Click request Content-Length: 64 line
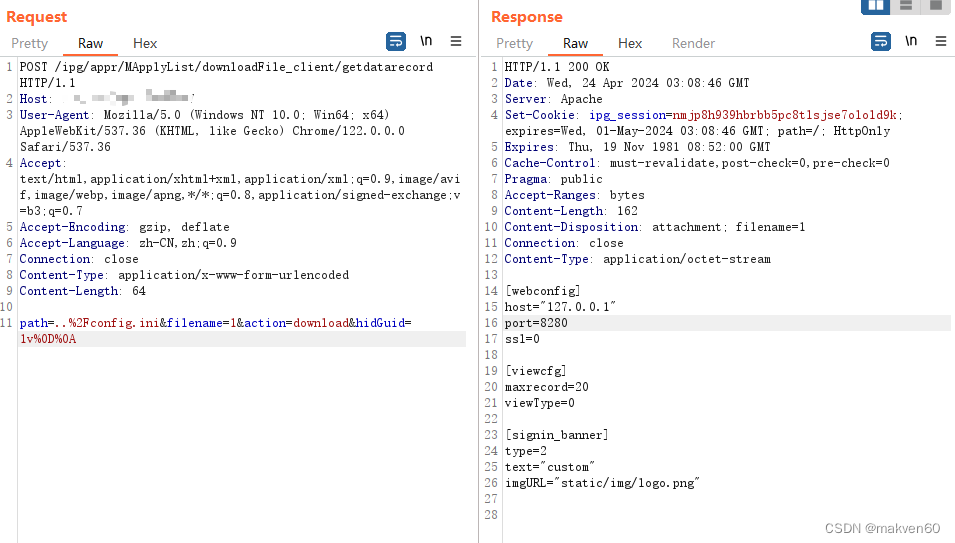The height and width of the screenshot is (543, 955). click(82, 291)
